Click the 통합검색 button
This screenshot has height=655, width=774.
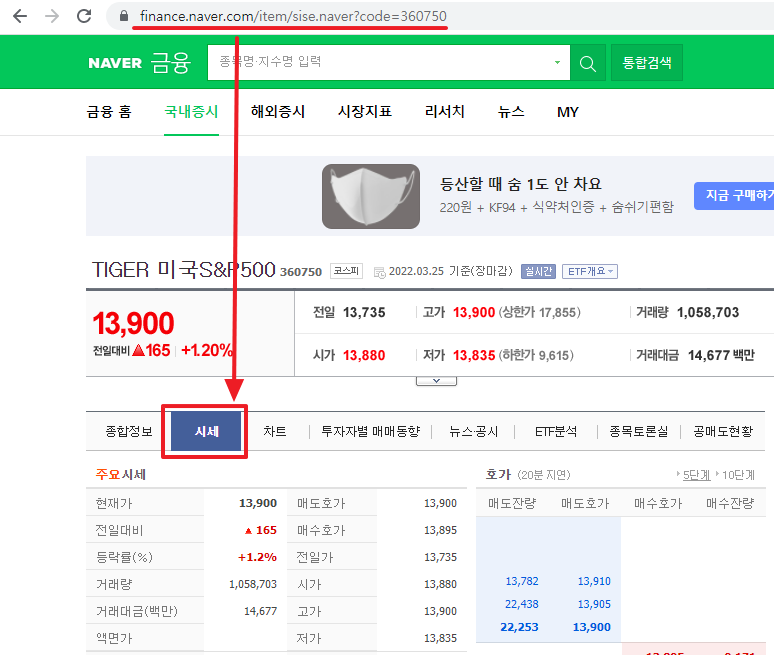[x=647, y=63]
